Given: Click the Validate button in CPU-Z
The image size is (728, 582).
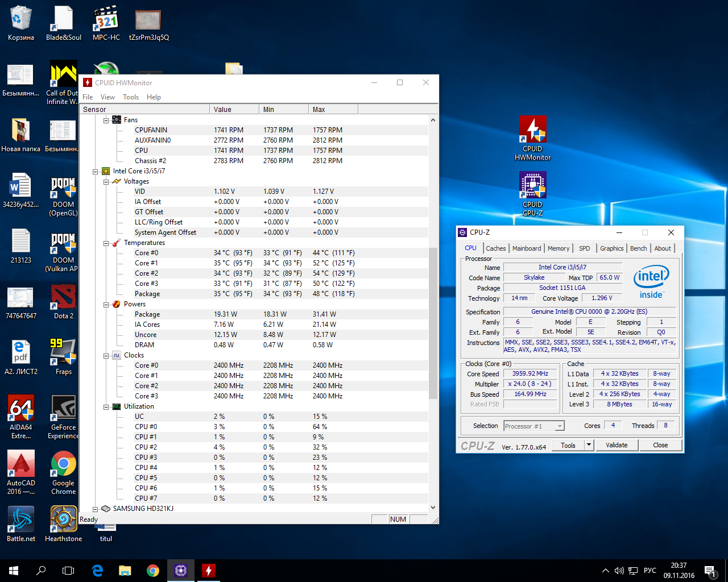Looking at the screenshot, I should coord(617,445).
